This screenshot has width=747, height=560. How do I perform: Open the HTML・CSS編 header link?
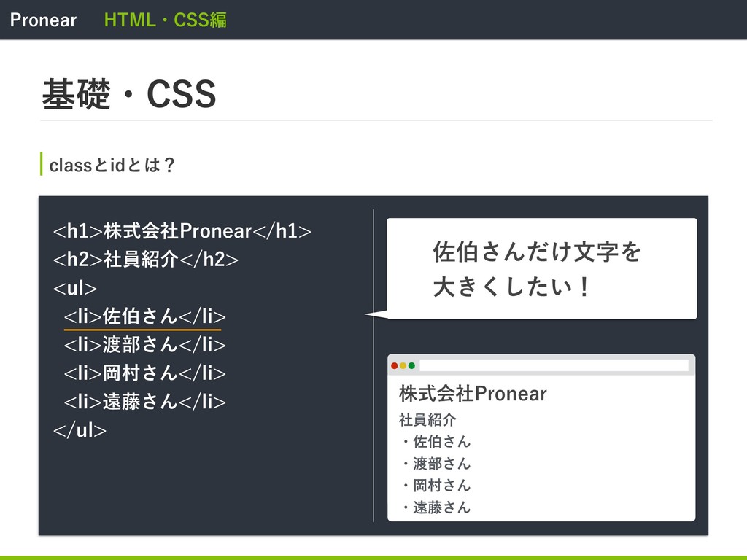click(x=166, y=20)
